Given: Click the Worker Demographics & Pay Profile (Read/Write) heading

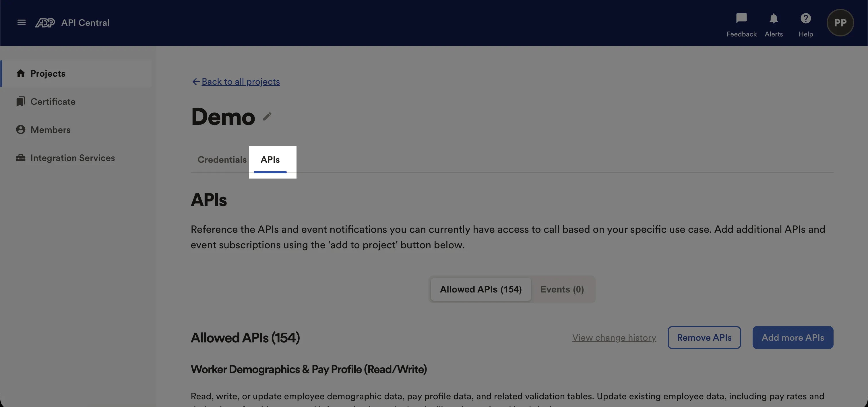Looking at the screenshot, I should tap(309, 369).
